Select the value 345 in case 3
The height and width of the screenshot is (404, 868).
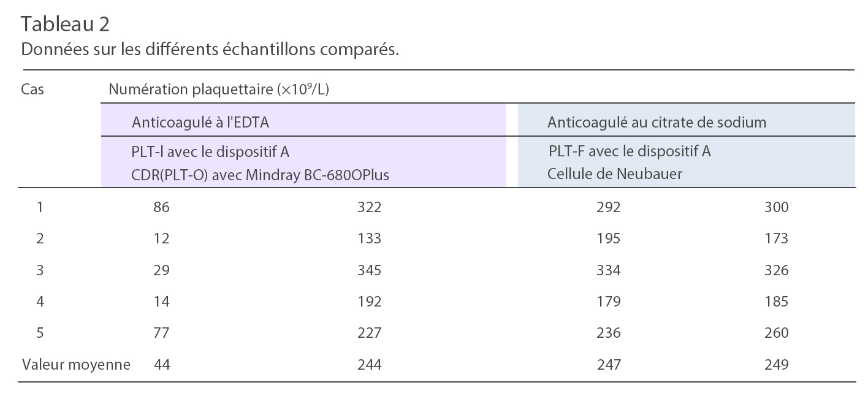coord(369,270)
